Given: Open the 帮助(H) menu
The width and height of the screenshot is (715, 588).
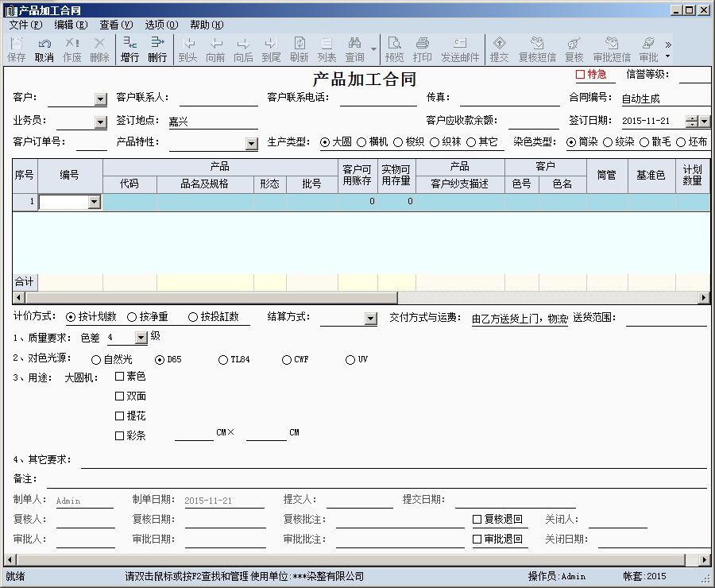Looking at the screenshot, I should coord(207,25).
